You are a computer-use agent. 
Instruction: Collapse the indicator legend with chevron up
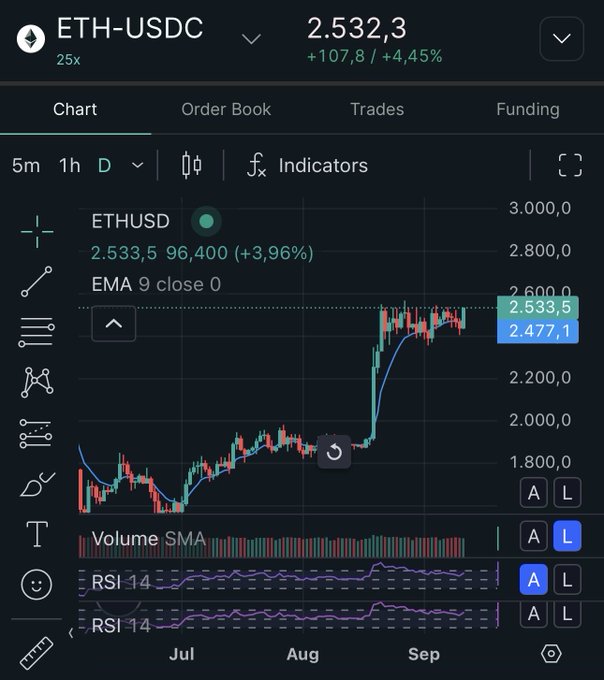pyautogui.click(x=114, y=324)
